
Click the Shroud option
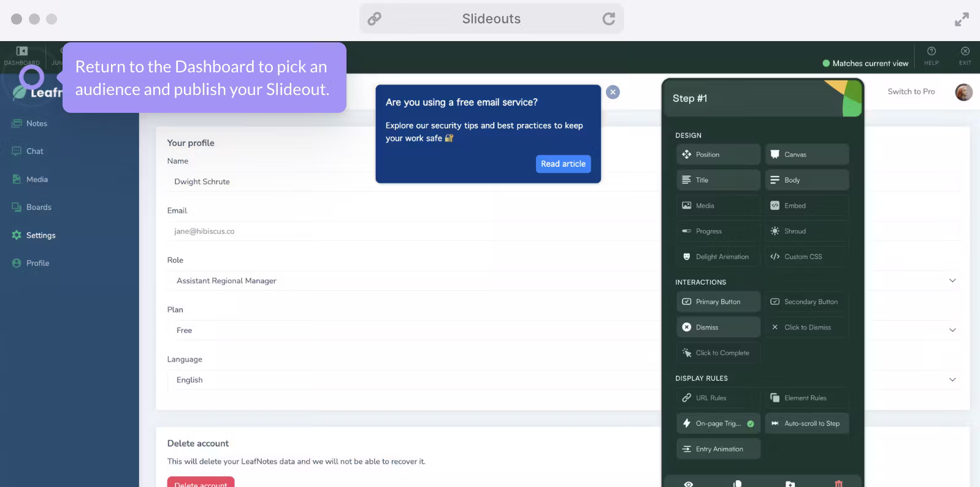click(x=806, y=231)
